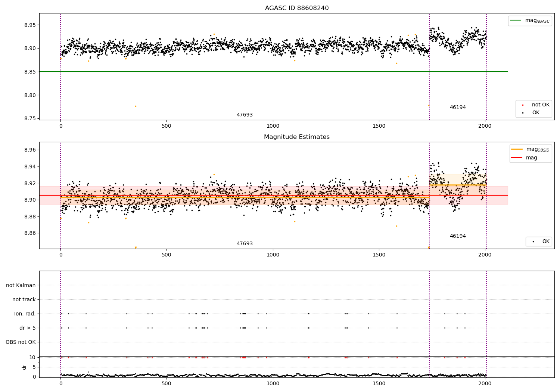The image size is (560, 392).
Task: Click the 5 tick on the dr axis
Action: point(34,367)
